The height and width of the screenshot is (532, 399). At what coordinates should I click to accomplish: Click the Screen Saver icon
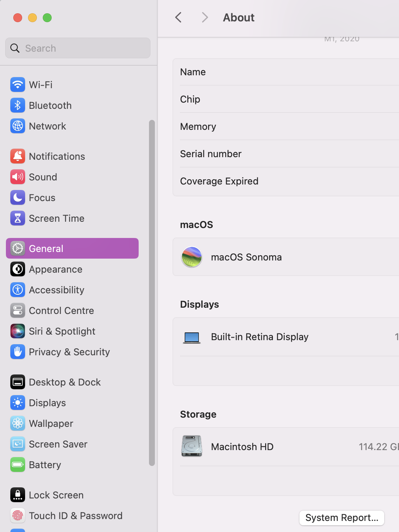[x=18, y=444]
